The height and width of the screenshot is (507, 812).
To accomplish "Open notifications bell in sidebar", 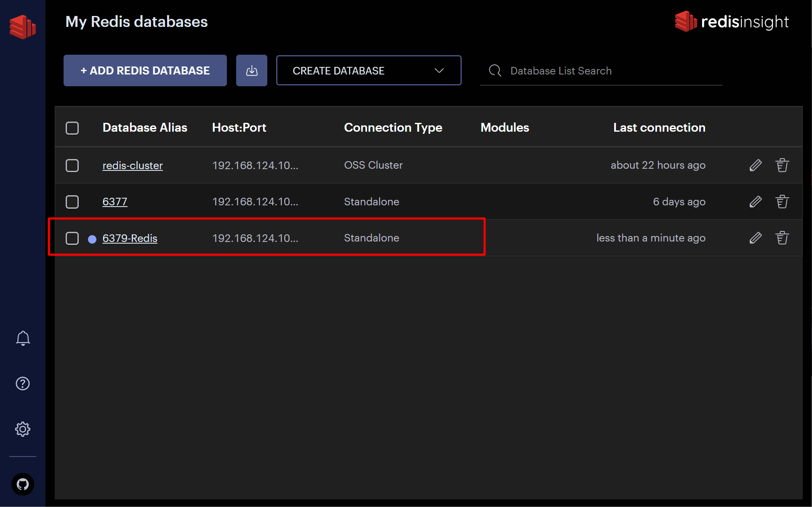I will point(23,338).
